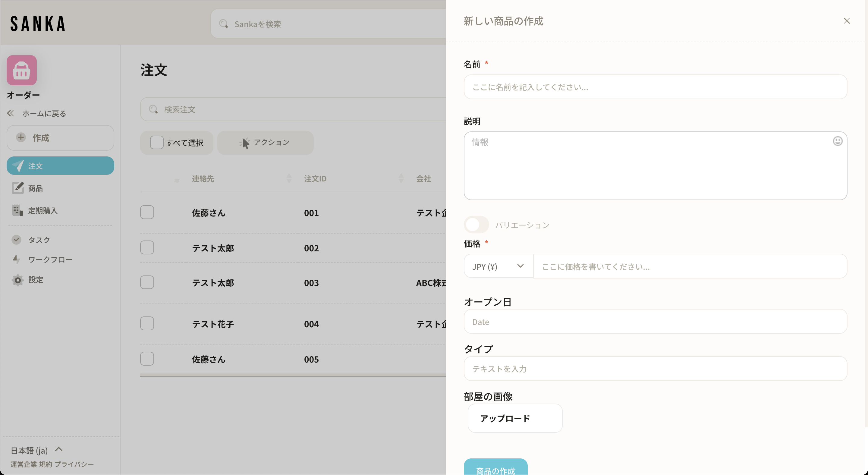Click the 定期購入 subscription icon

17,210
